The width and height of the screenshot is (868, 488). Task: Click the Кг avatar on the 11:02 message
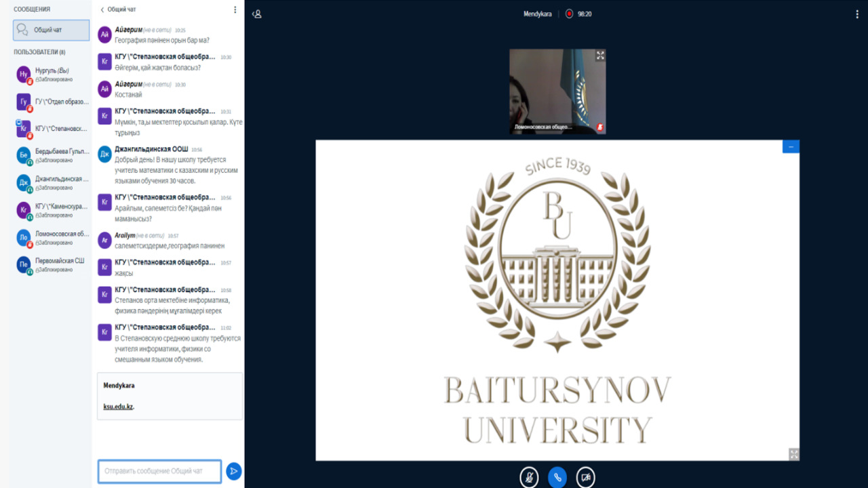pyautogui.click(x=104, y=331)
